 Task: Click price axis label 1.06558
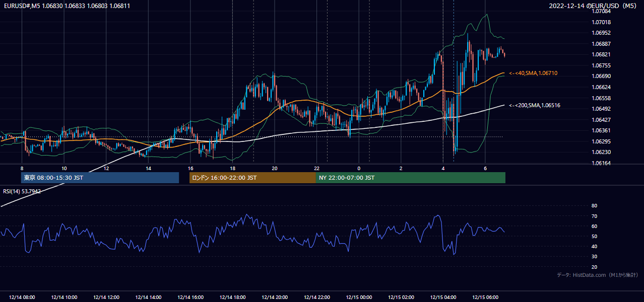601,98
